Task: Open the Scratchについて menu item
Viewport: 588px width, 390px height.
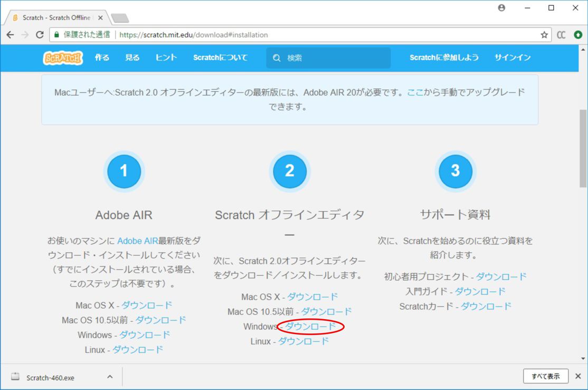Action: point(221,58)
